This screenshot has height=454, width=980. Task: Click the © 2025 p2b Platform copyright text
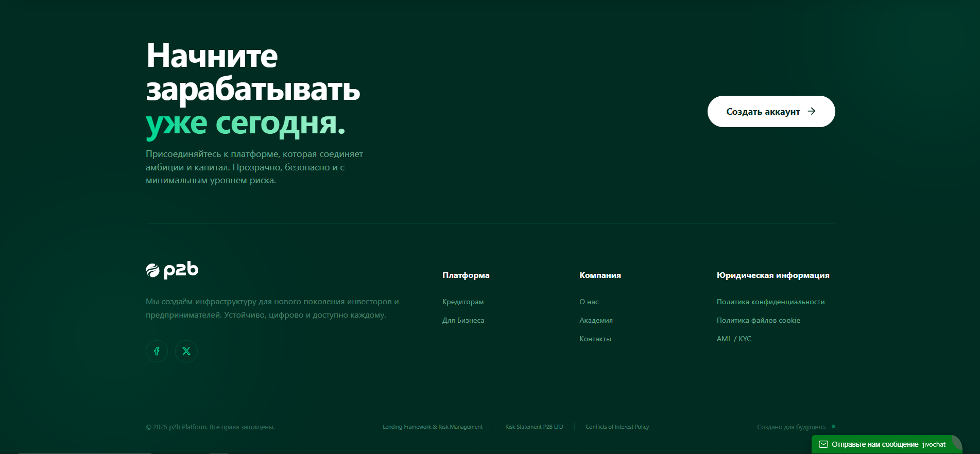[x=210, y=427]
